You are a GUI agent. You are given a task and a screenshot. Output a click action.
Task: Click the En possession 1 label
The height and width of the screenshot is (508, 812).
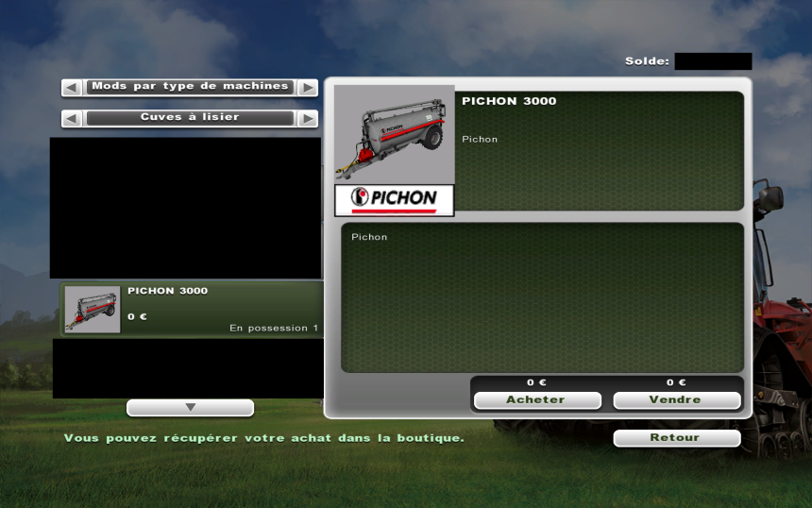(x=274, y=328)
